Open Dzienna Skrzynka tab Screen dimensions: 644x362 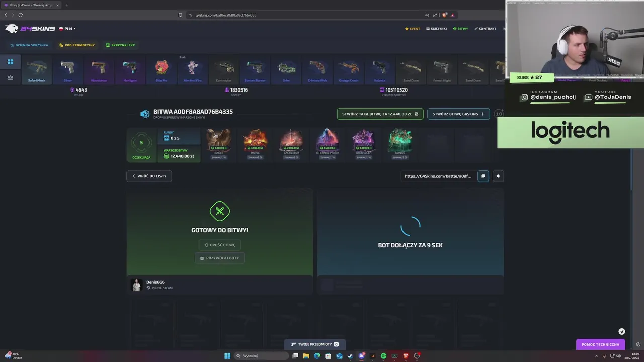point(29,45)
